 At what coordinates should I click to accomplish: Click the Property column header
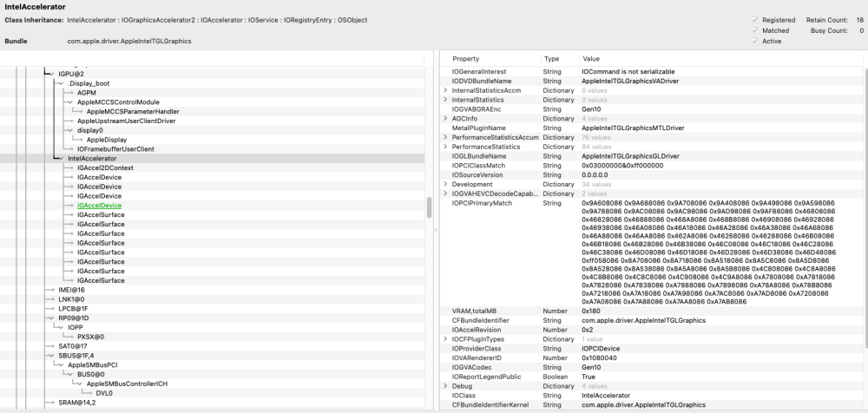click(465, 59)
